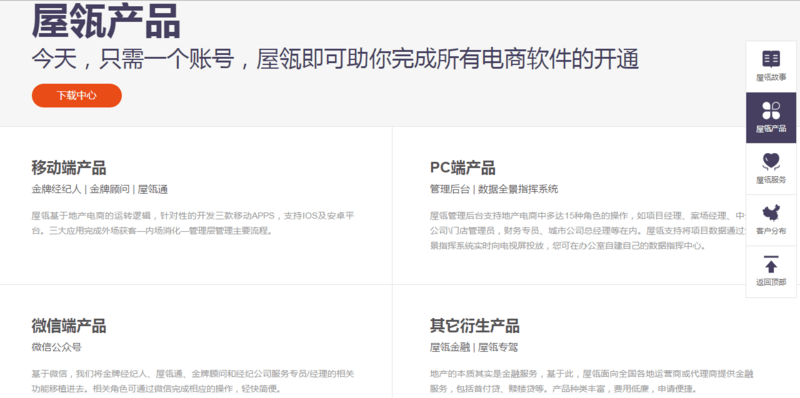800x398 pixels.
Task: Click the 屋瓴故事 sidebar label
Action: pyautogui.click(x=771, y=78)
